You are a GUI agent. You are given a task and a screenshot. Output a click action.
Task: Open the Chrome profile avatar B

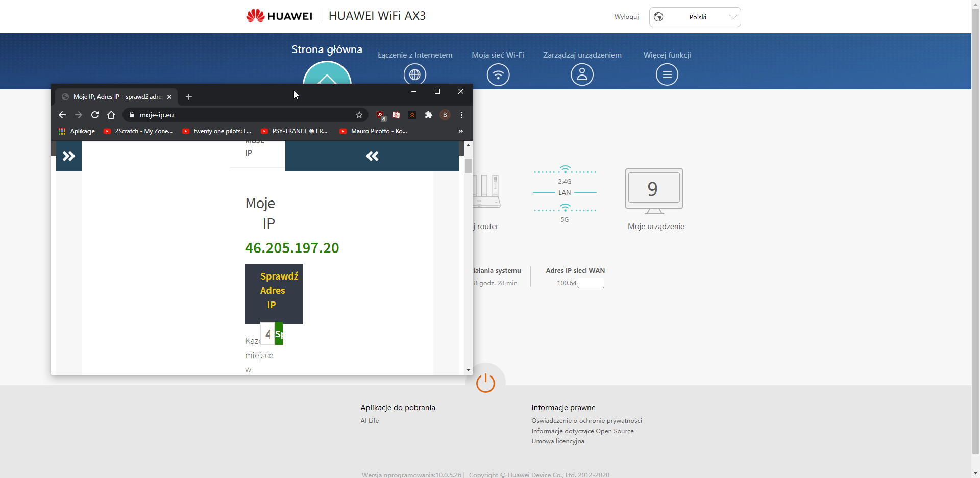445,115
